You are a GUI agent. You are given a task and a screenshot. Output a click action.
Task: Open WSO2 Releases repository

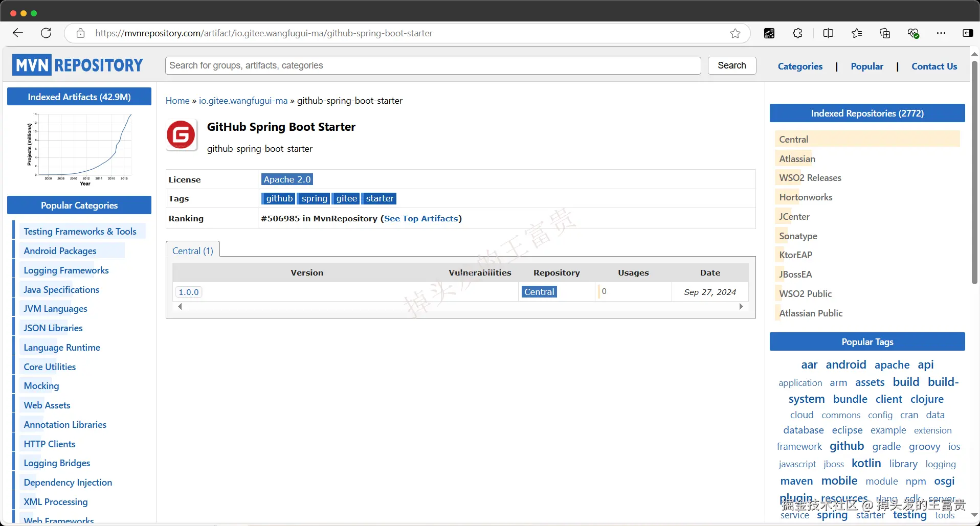coord(810,178)
